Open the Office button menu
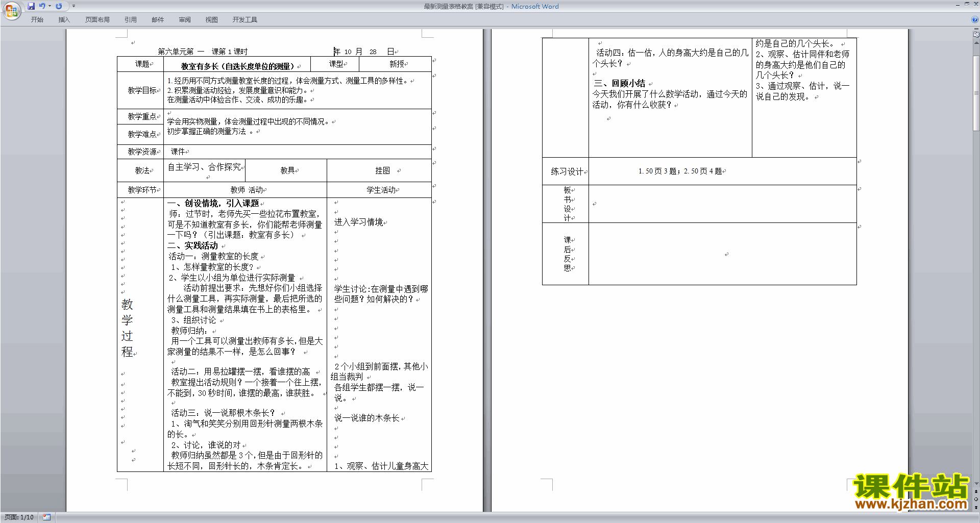Image resolution: width=980 pixels, height=523 pixels. [11, 11]
